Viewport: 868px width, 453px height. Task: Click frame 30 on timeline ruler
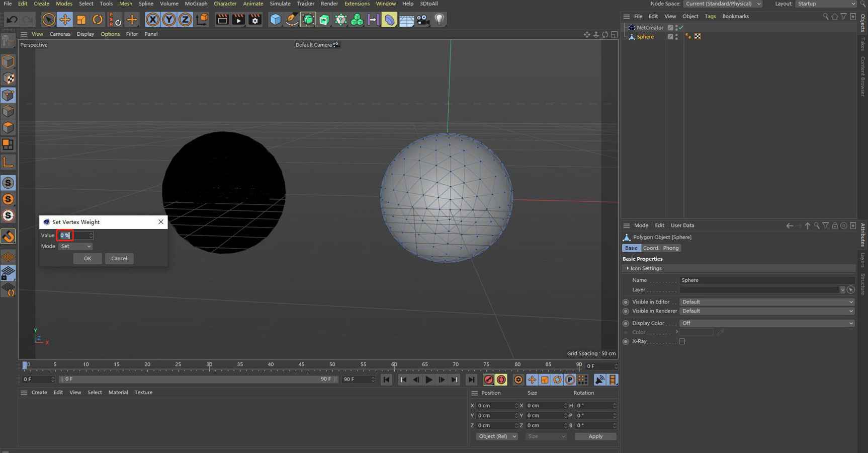tap(209, 364)
